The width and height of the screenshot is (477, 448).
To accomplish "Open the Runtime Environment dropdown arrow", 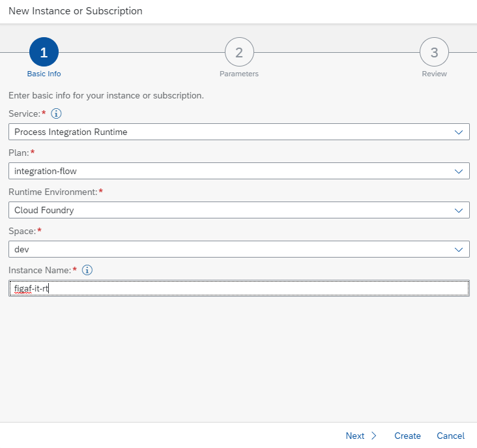I will tap(459, 210).
